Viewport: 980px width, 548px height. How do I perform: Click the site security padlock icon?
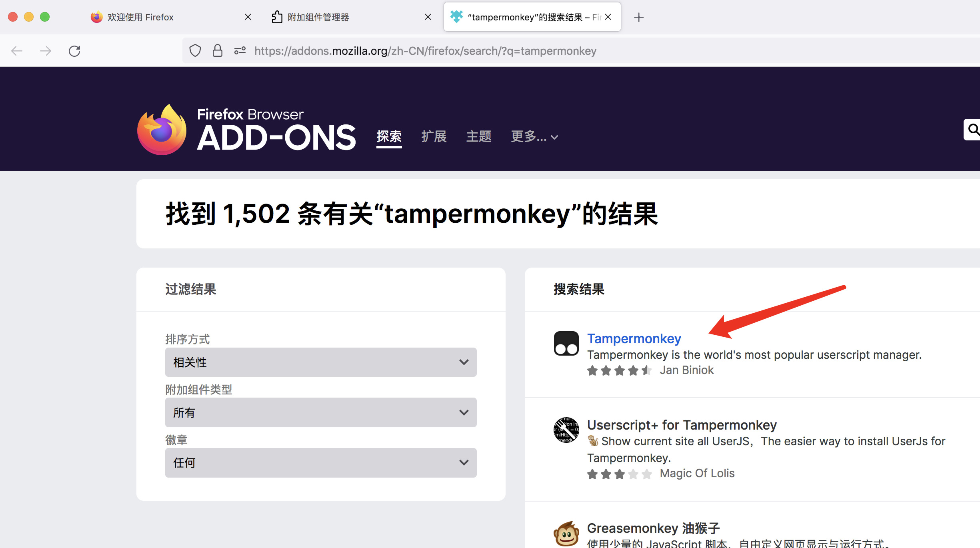pos(217,51)
